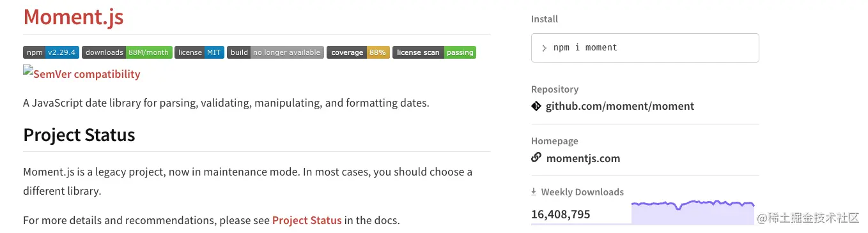Image resolution: width=868 pixels, height=233 pixels.
Task: Follow the Project Status link in the docs sentence
Action: coord(307,220)
